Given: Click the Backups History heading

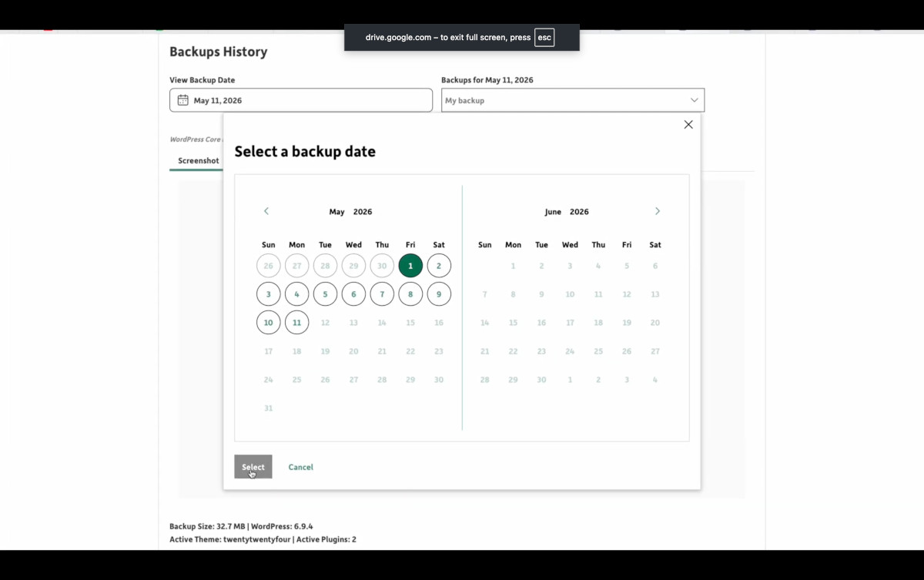Looking at the screenshot, I should pos(219,52).
